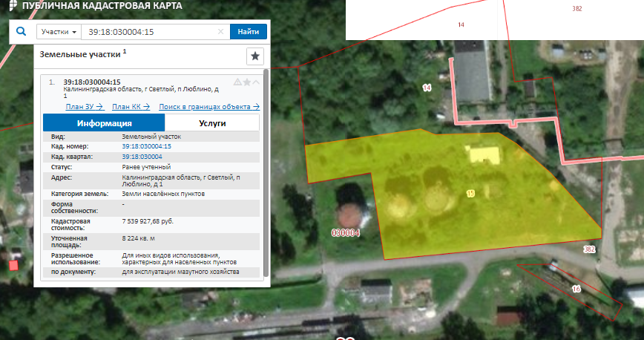This screenshot has width=644, height=340.
Task: Collapse the result card with chevron
Action: pos(256,82)
